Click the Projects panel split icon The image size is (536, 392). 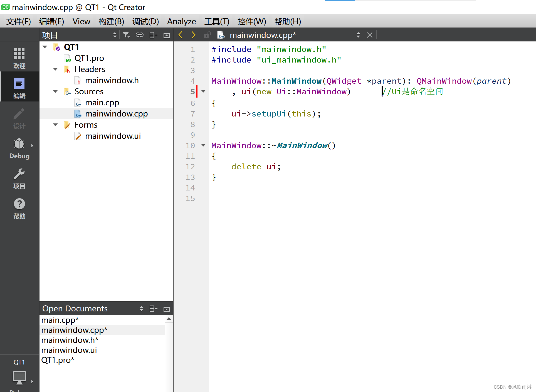(153, 35)
